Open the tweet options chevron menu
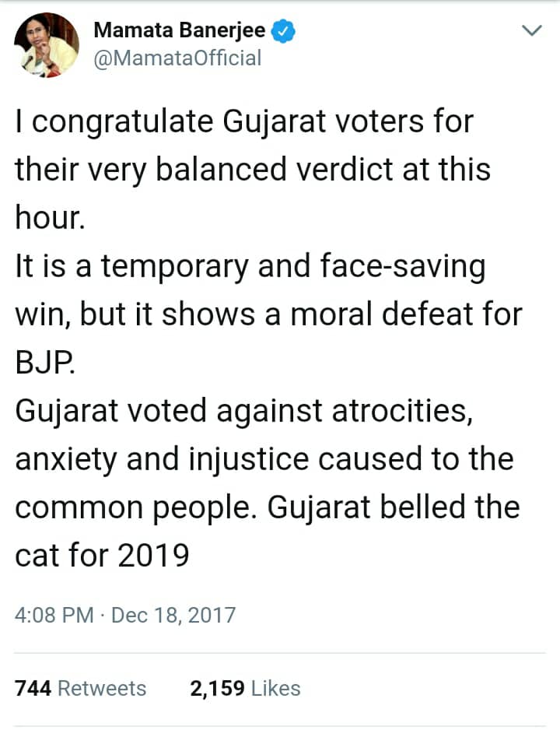This screenshot has height=730, width=560. tap(531, 31)
